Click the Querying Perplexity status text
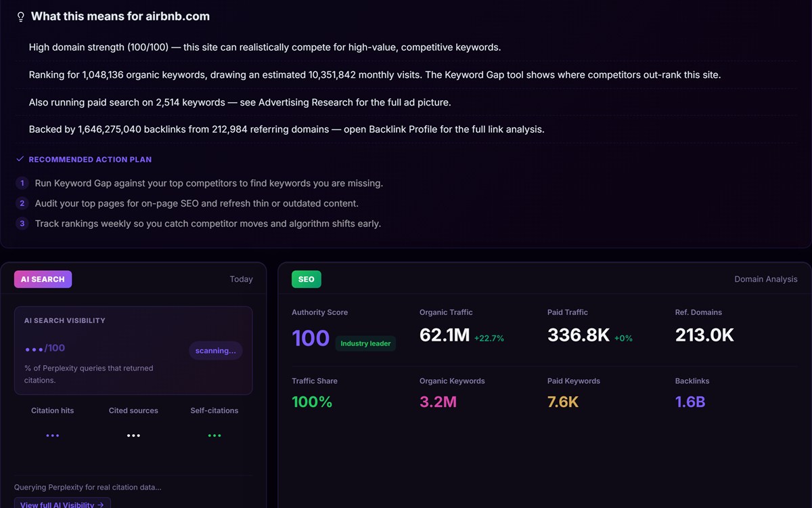The width and height of the screenshot is (812, 508). 88,487
